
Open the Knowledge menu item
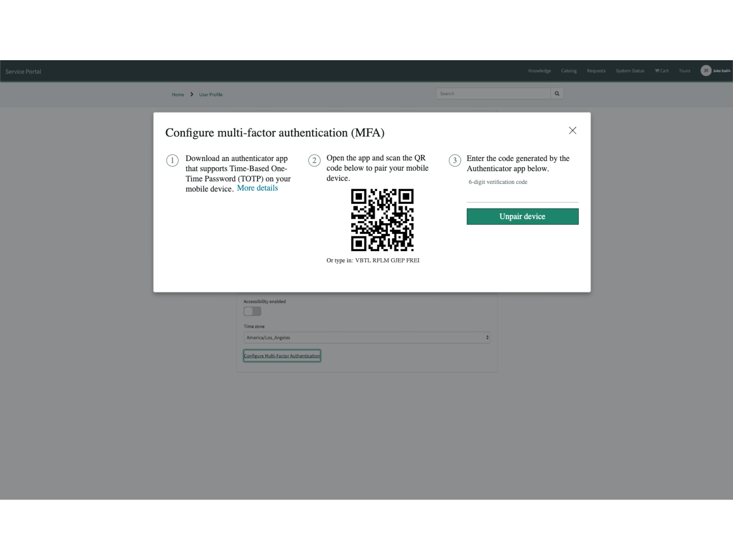[539, 71]
